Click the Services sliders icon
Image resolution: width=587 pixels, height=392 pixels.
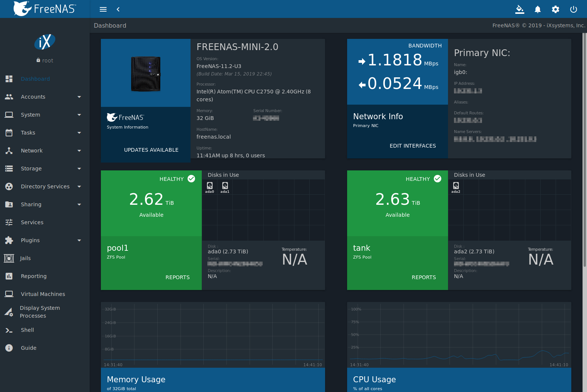pos(9,222)
